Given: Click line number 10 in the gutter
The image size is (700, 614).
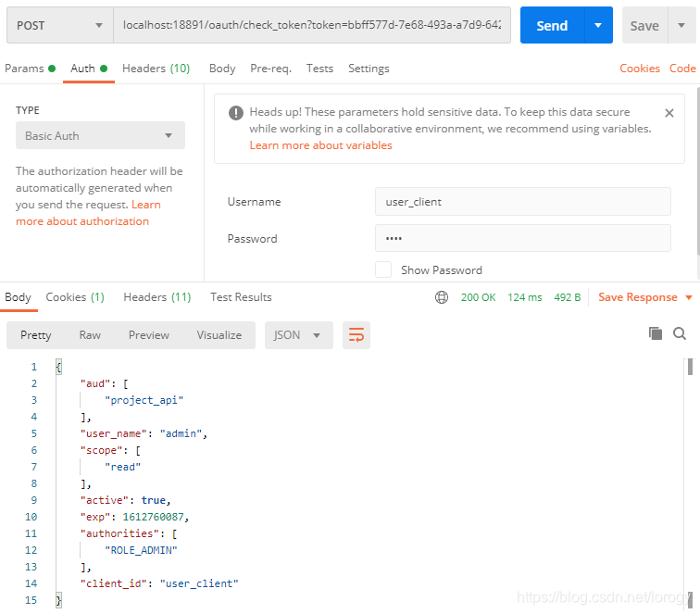Looking at the screenshot, I should [x=31, y=517].
